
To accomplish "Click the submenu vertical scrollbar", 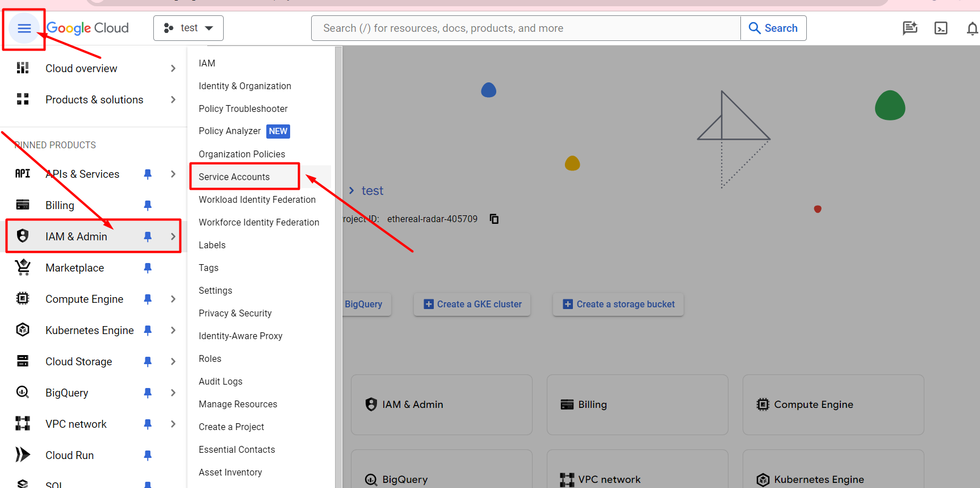I will pyautogui.click(x=338, y=267).
